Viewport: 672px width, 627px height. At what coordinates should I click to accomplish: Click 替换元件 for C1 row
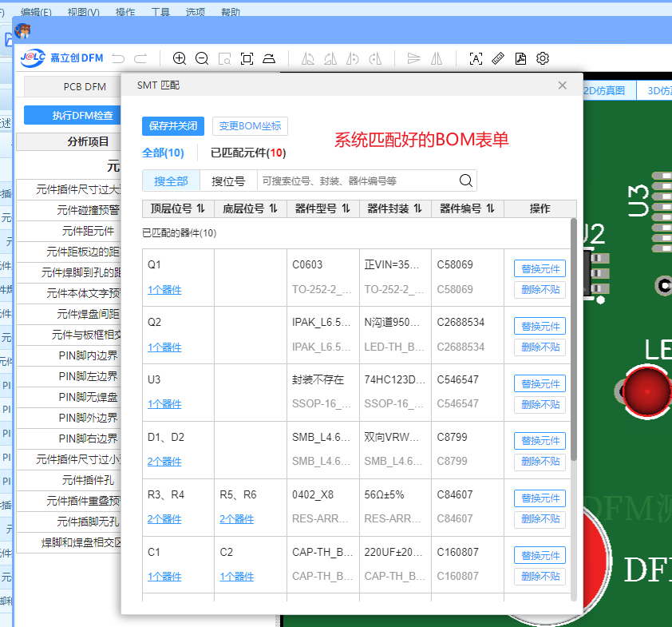[x=540, y=556]
